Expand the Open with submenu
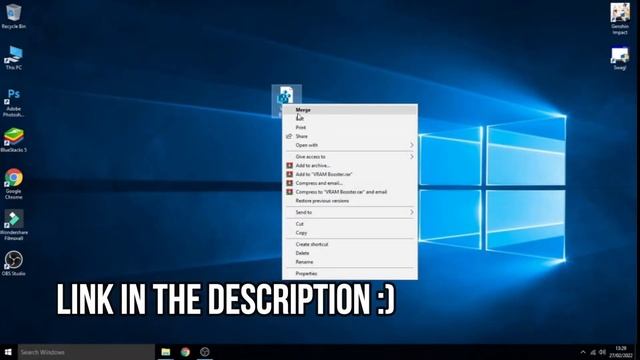This screenshot has width=640, height=360. [350, 145]
